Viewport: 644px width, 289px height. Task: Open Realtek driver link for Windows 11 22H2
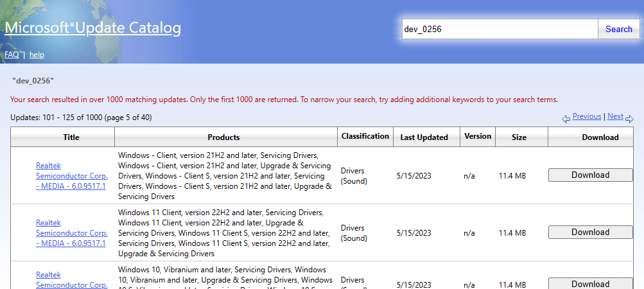(71, 232)
